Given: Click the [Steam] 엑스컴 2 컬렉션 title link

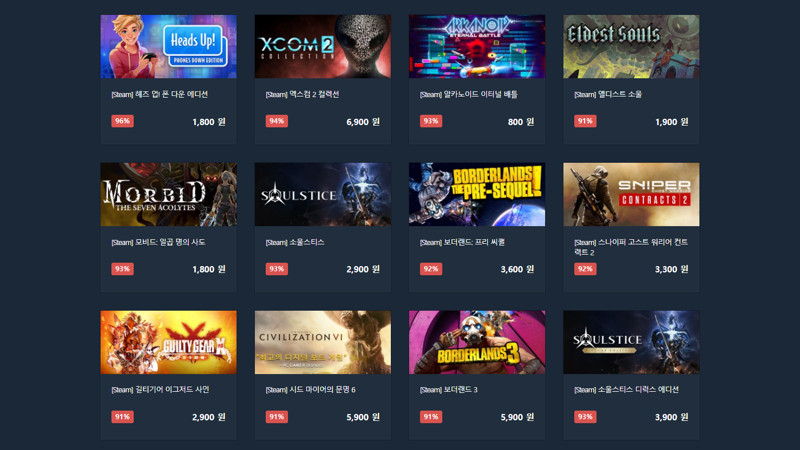Looking at the screenshot, I should [302, 94].
